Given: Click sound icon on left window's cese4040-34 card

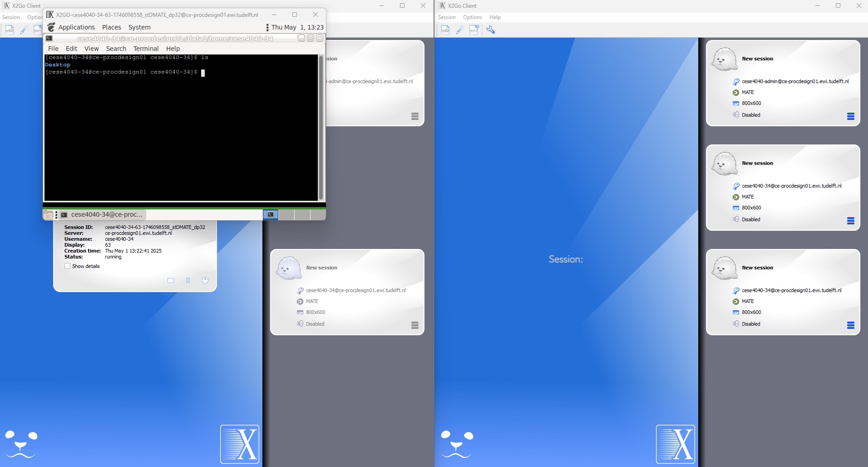Looking at the screenshot, I should tap(300, 323).
